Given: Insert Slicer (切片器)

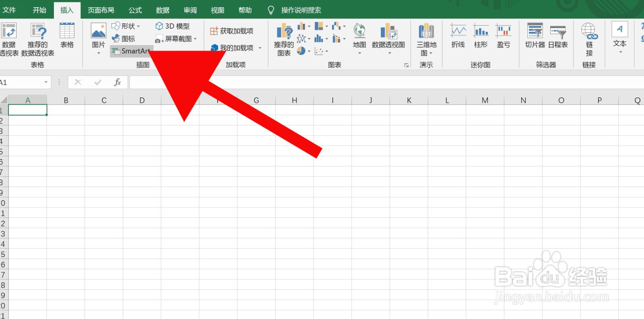Looking at the screenshot, I should click(535, 36).
